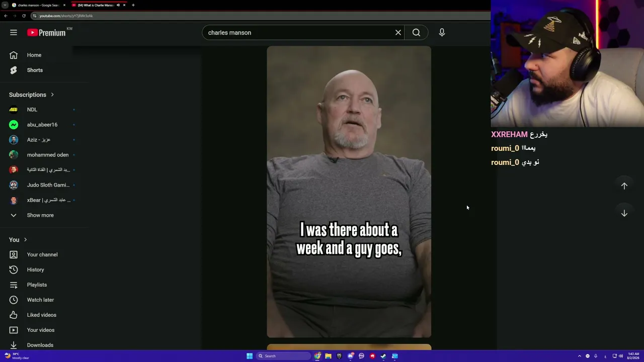Go to the next Short with down arrow
Viewport: 644px width, 362px height.
[x=624, y=213]
